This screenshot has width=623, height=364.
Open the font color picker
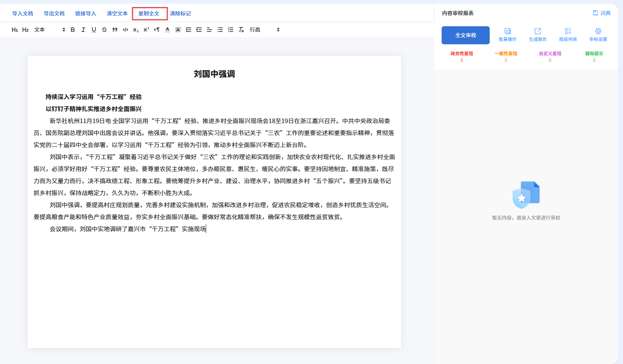tap(167, 30)
